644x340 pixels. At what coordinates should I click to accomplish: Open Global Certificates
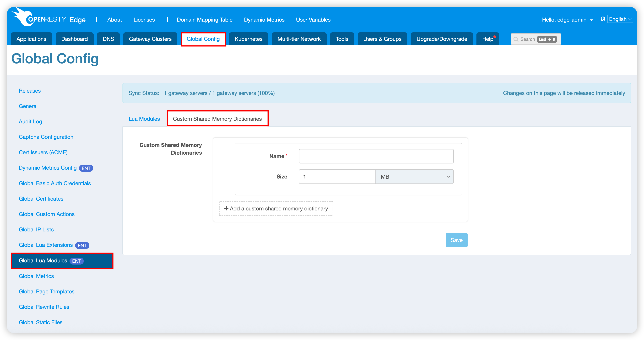point(41,199)
